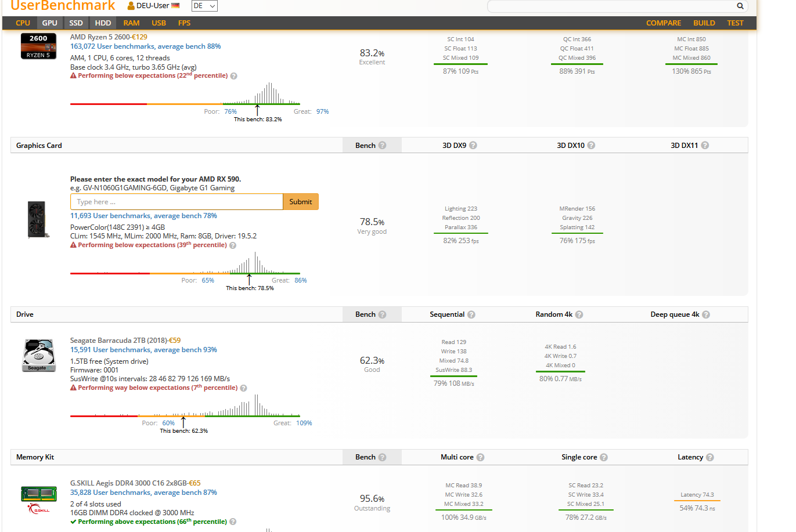
Task: Click help icon next to Random 4k
Action: click(x=579, y=314)
